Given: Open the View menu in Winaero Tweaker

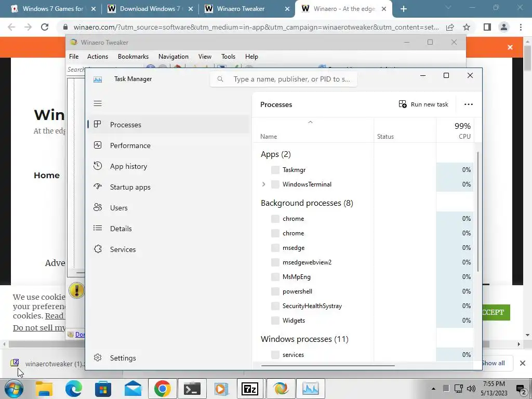Looking at the screenshot, I should pos(205,57).
